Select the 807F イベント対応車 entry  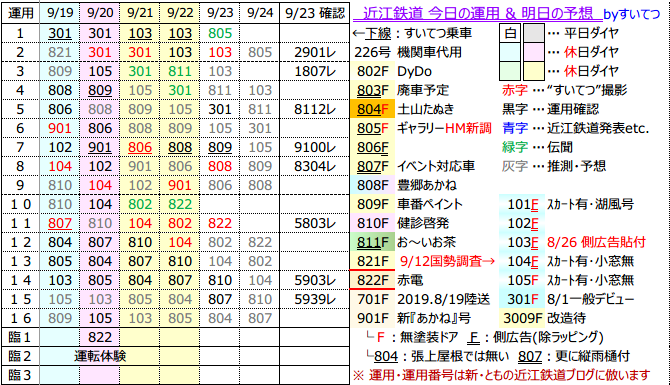click(x=416, y=166)
